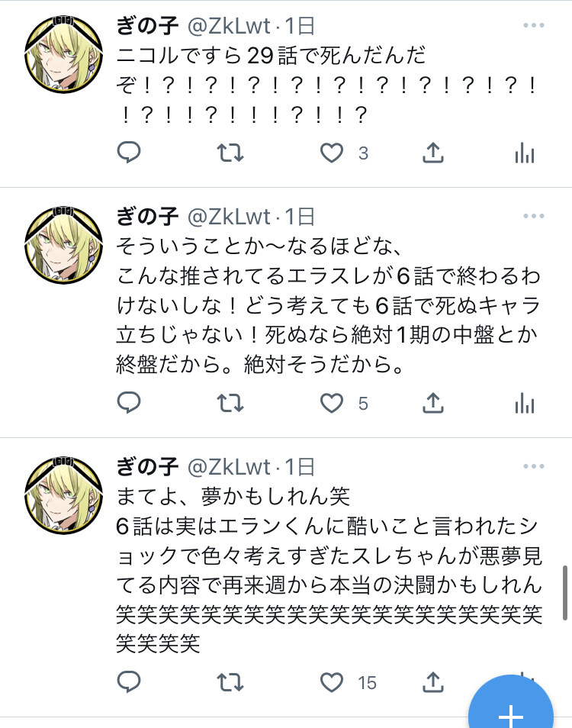572x728 pixels.
Task: Share the そういうことか tweet
Action: [433, 402]
